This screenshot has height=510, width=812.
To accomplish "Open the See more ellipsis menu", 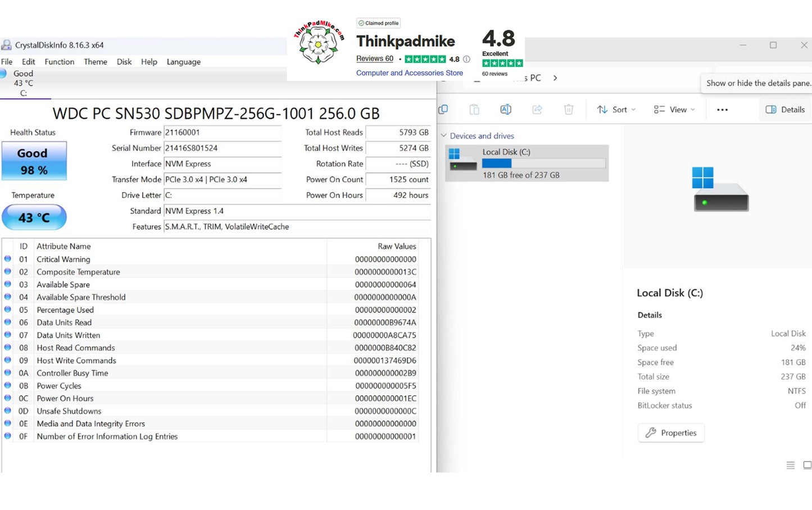I will pos(723,110).
